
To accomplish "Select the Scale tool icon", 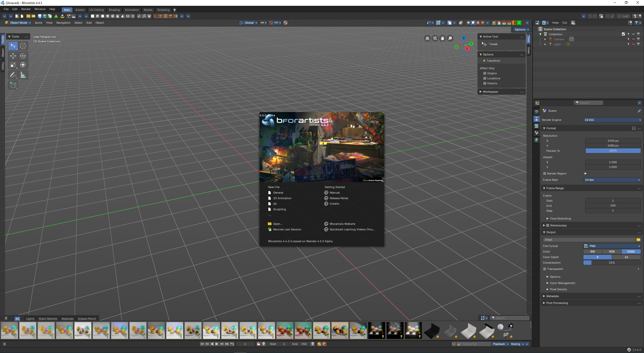I will pos(13,65).
